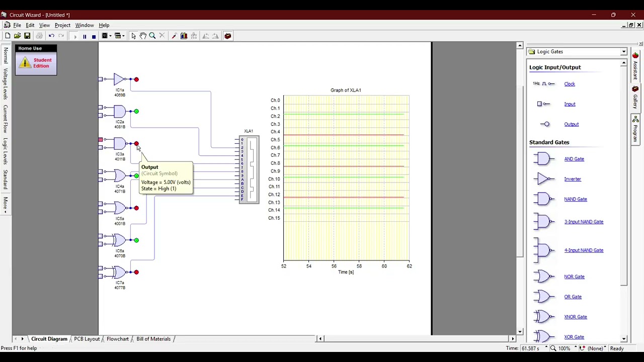Click the window layout toolbar icon
Viewport: 644px width, 362px height.
click(x=117, y=36)
